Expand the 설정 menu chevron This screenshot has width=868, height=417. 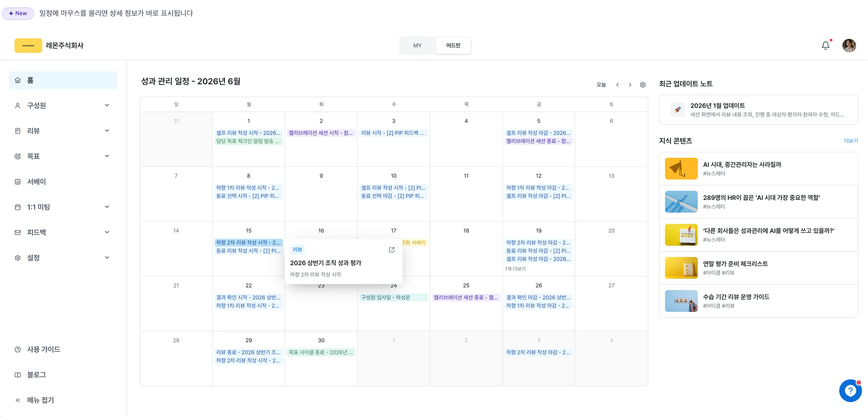[107, 257]
